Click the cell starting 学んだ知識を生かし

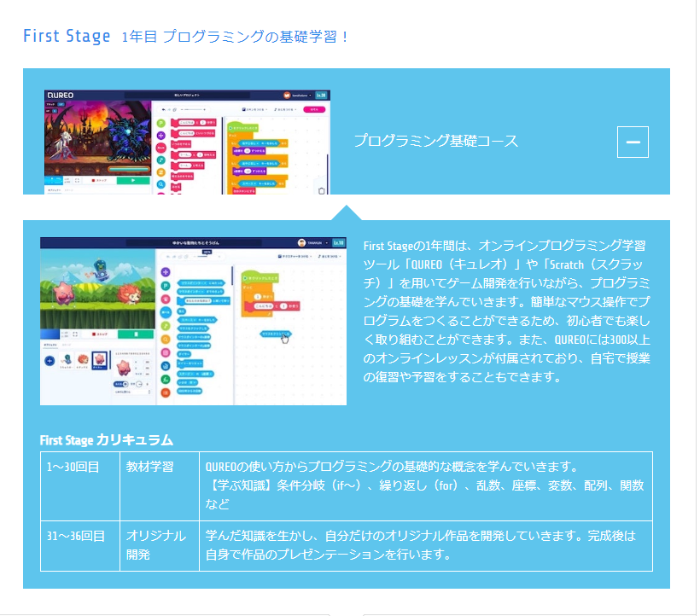[x=426, y=546]
